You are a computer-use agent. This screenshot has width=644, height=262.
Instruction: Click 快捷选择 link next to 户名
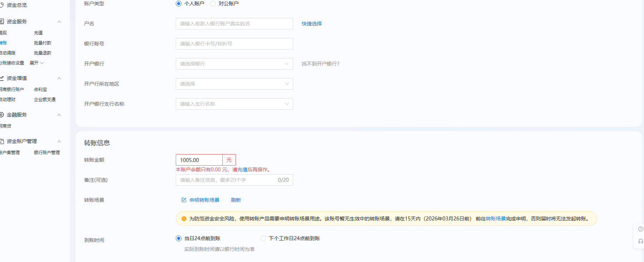312,24
